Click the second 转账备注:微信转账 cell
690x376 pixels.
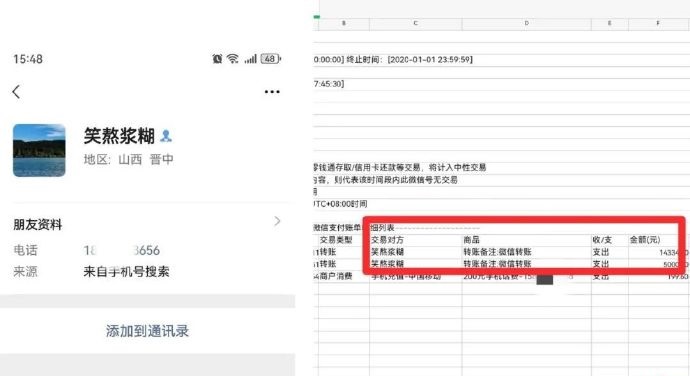point(526,264)
